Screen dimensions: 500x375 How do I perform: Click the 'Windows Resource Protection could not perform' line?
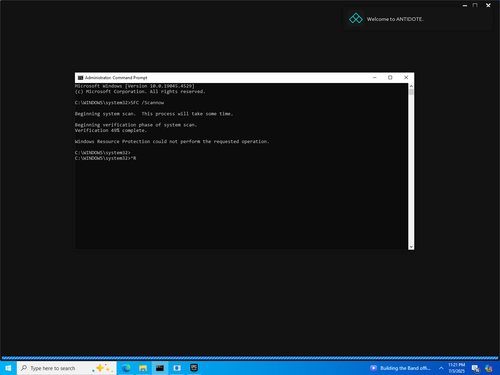click(172, 141)
